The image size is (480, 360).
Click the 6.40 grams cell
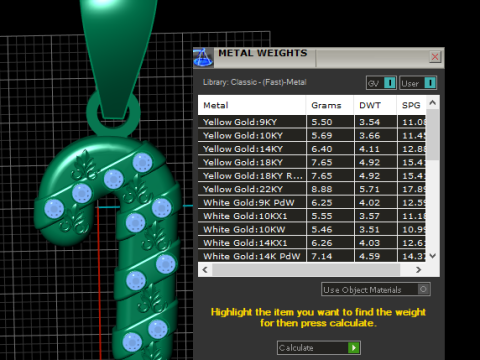[330, 149]
